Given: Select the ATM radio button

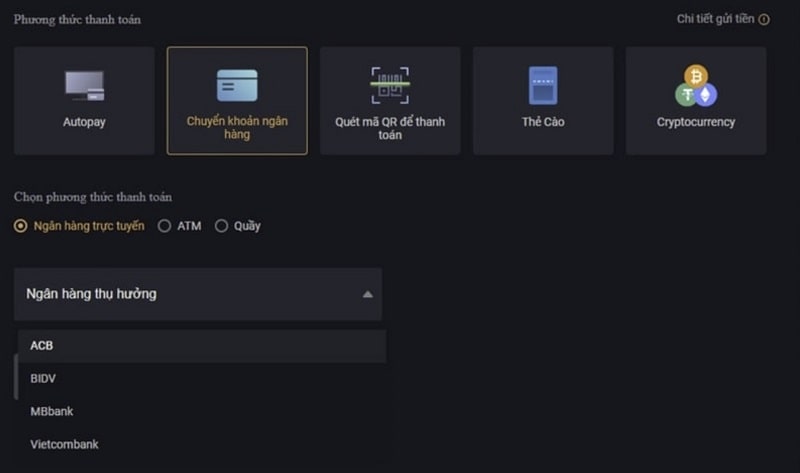Looking at the screenshot, I should (x=164, y=226).
